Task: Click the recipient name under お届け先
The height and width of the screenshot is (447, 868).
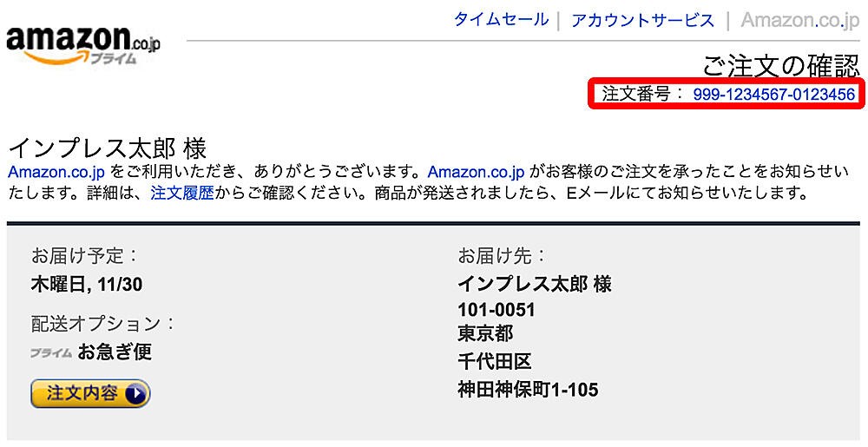Action: 535,284
